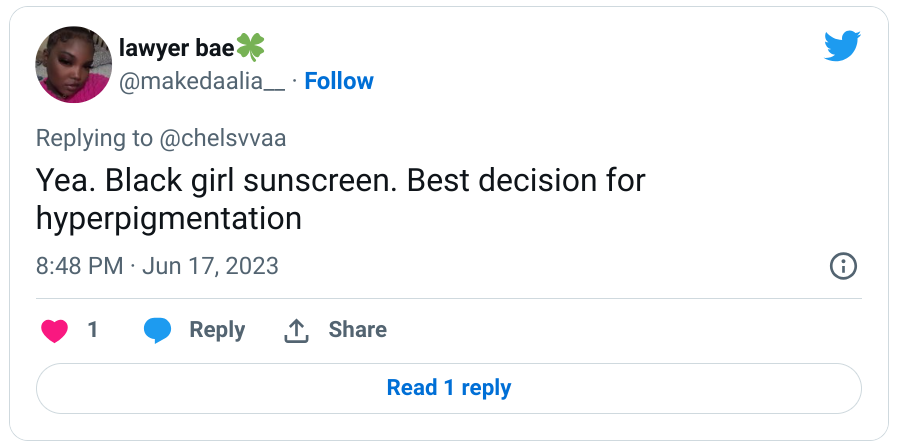
Task: Click the word hyperpigmentation in the tweet
Action: click(x=168, y=219)
